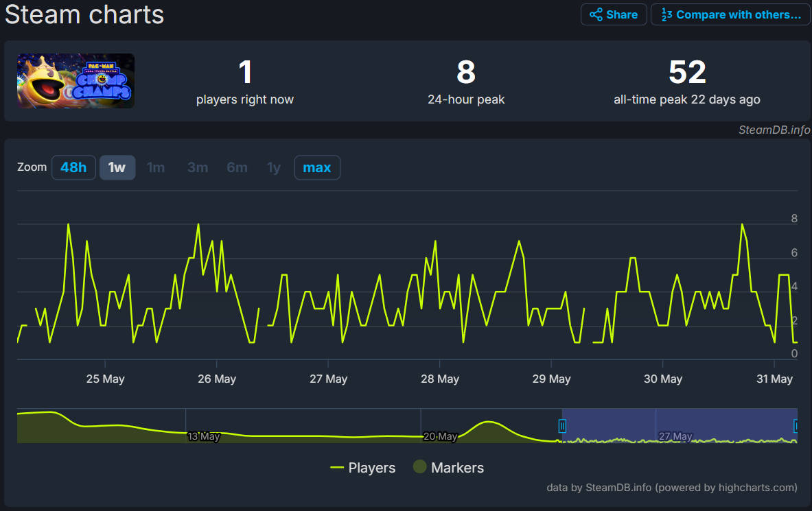812x511 pixels.
Task: Click the Pac-Man Chomp Champs game thumbnail
Action: click(x=76, y=81)
